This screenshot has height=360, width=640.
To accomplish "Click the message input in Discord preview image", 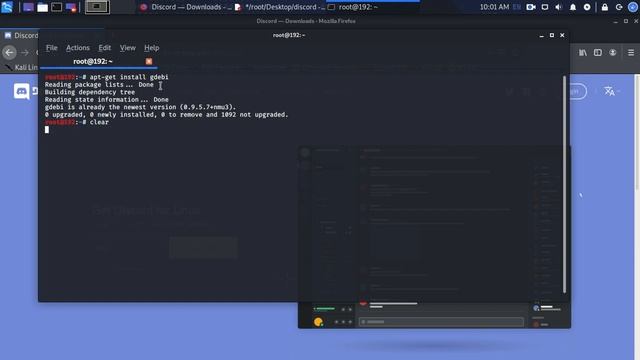I will (441, 322).
